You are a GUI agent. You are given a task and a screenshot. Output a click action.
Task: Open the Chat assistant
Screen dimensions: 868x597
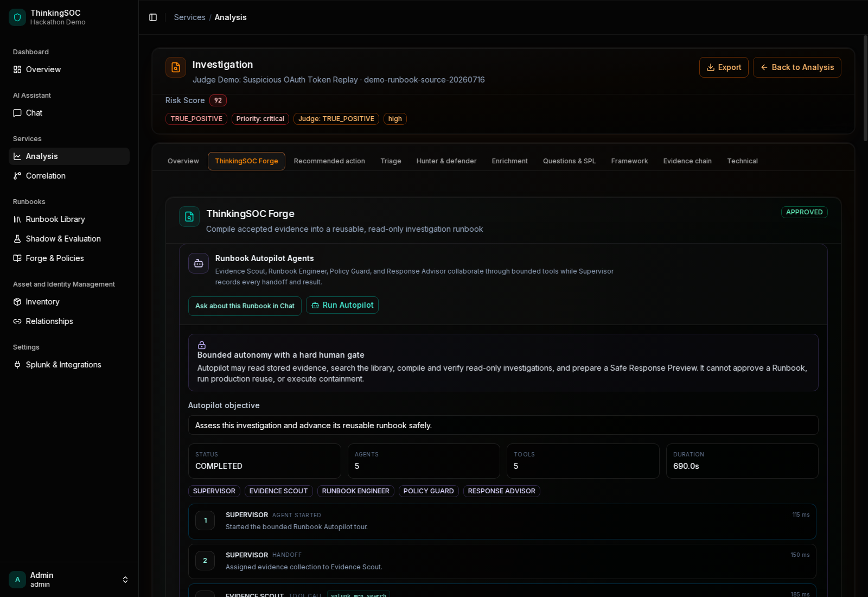point(69,113)
